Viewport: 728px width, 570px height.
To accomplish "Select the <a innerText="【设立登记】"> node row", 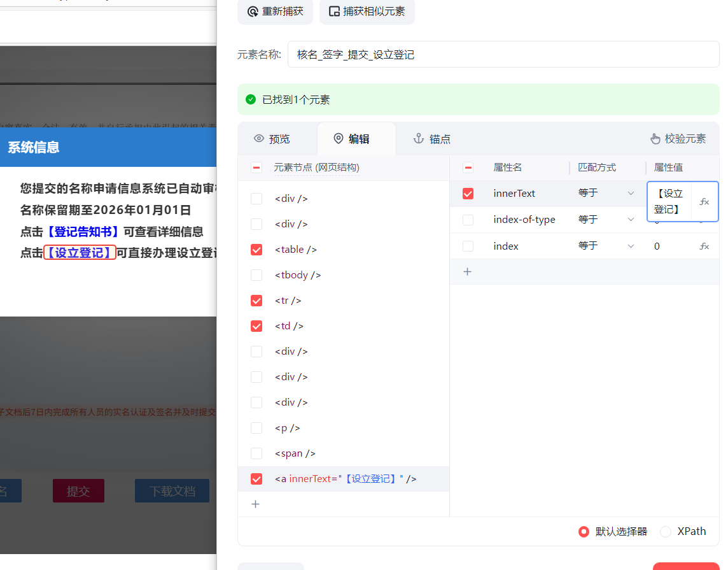I will [x=344, y=479].
